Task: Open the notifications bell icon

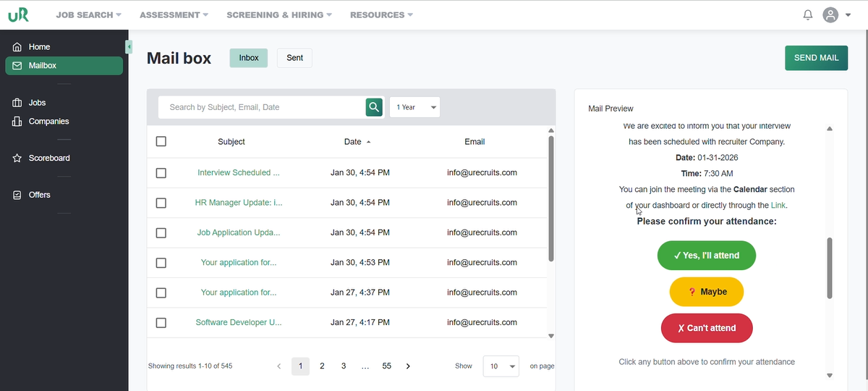Action: tap(808, 15)
